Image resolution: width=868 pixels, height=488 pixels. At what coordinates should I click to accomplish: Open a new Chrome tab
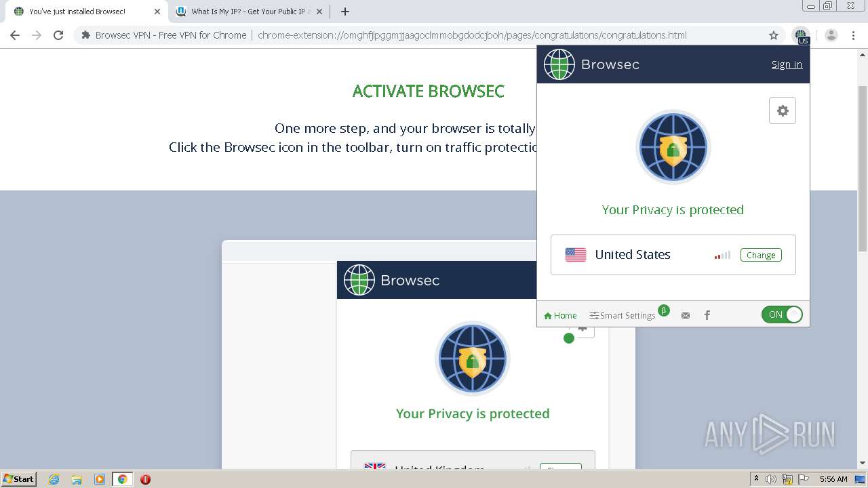tap(345, 12)
